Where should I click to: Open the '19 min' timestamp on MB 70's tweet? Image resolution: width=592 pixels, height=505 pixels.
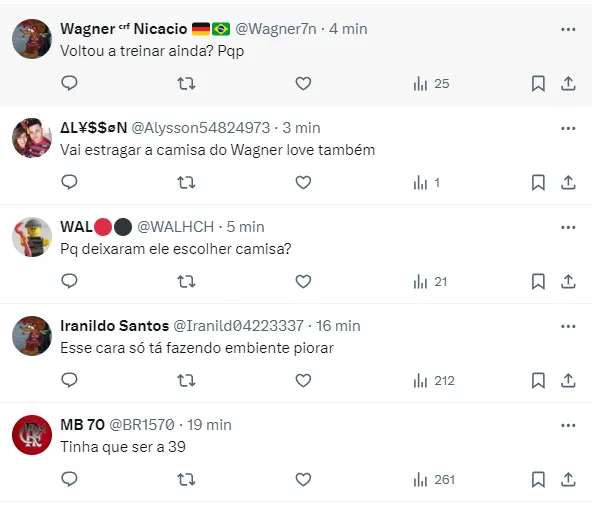pos(210,425)
